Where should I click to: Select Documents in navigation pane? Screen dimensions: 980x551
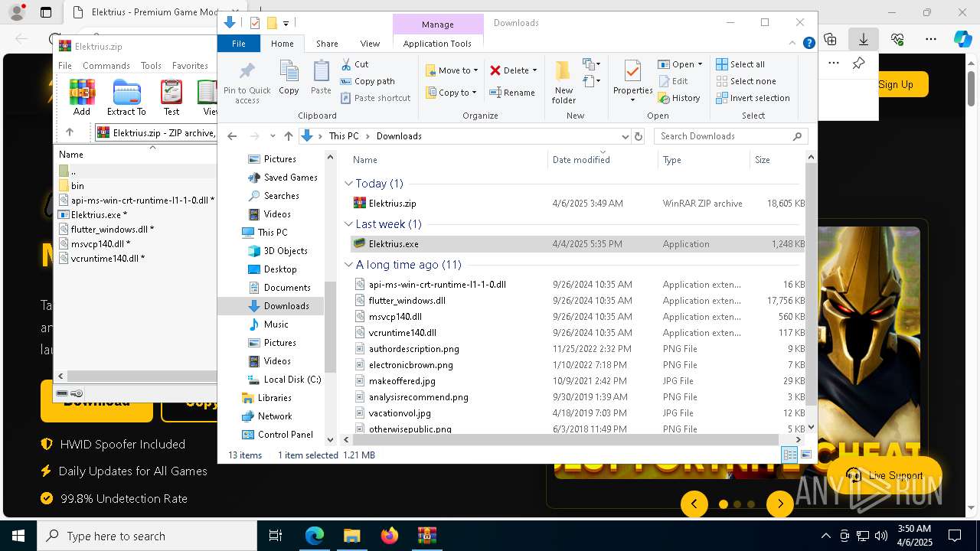286,288
